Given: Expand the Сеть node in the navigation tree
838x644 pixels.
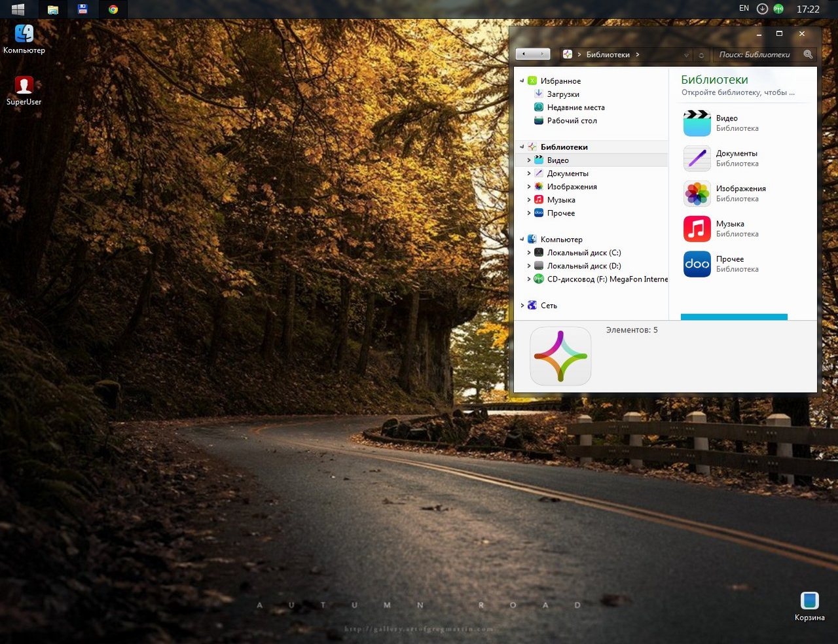Looking at the screenshot, I should tap(522, 306).
